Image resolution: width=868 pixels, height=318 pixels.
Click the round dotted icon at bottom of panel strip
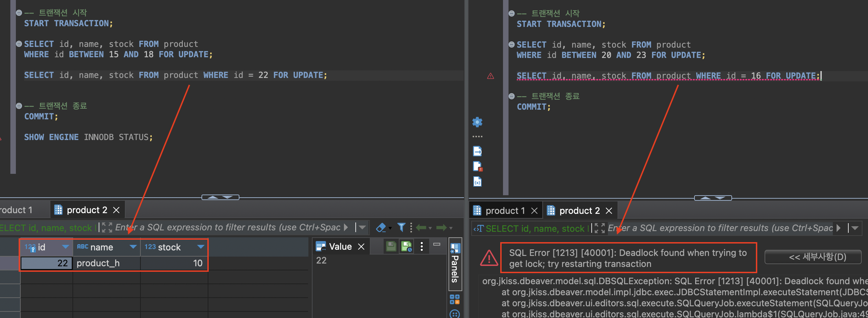(455, 314)
